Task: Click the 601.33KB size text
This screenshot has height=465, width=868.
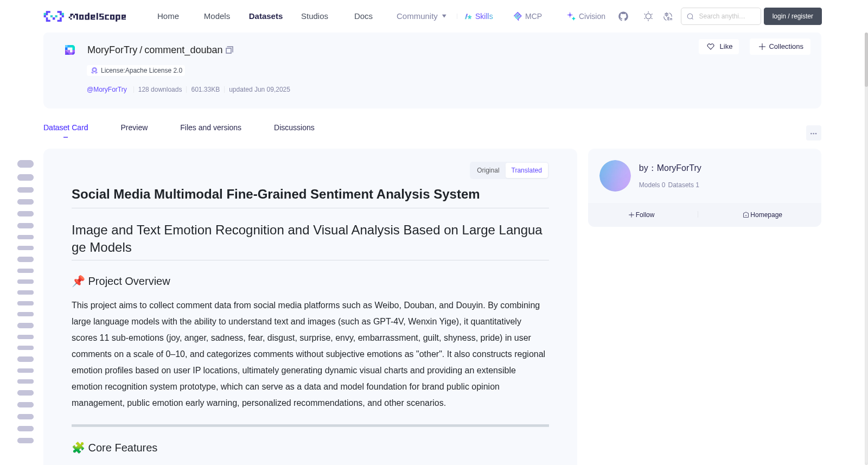Action: click(x=206, y=90)
